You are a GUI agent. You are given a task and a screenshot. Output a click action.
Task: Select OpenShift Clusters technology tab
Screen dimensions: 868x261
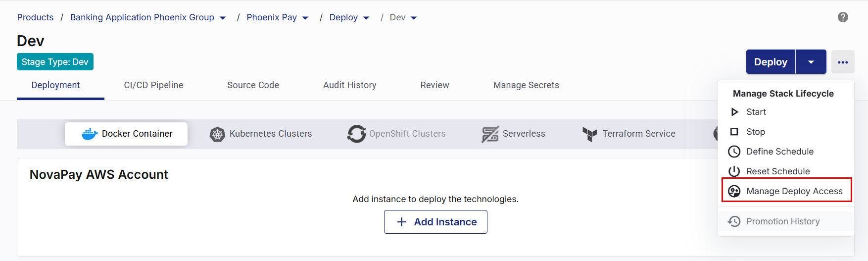point(396,134)
